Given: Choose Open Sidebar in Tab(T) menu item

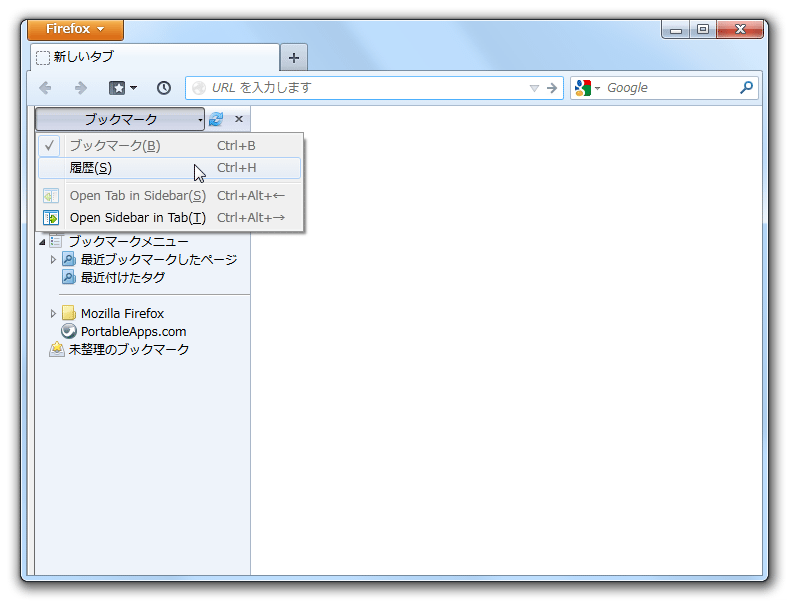Looking at the screenshot, I should coord(170,218).
